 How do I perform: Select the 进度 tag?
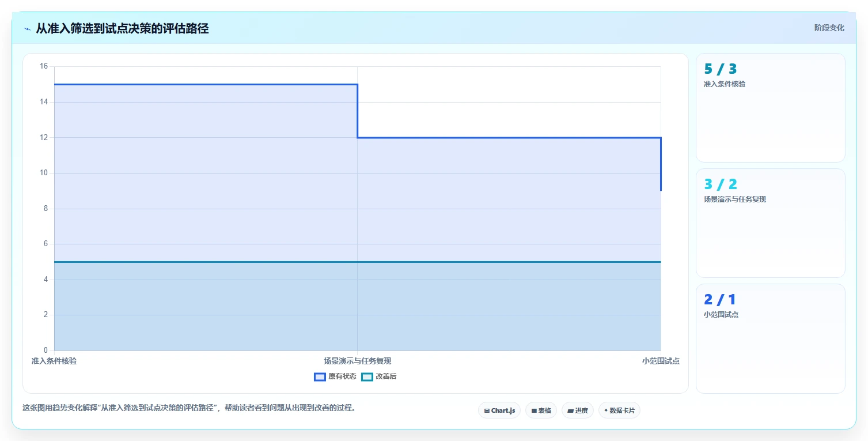[x=578, y=410]
